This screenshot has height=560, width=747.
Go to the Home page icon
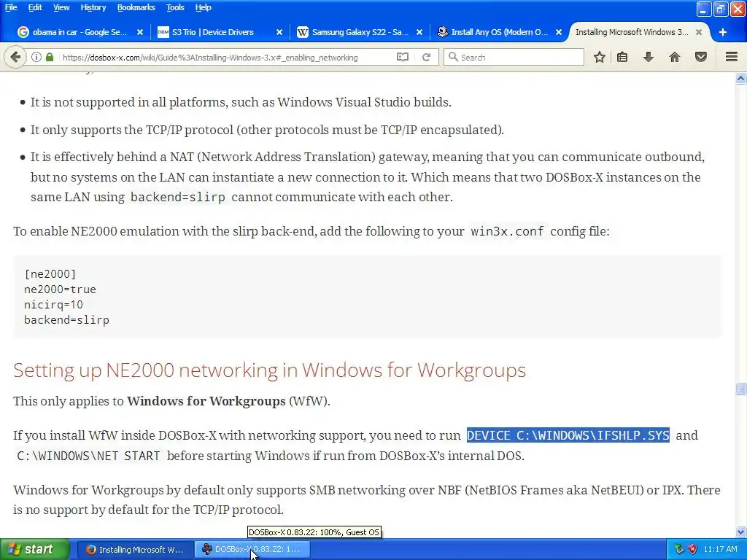(x=675, y=57)
